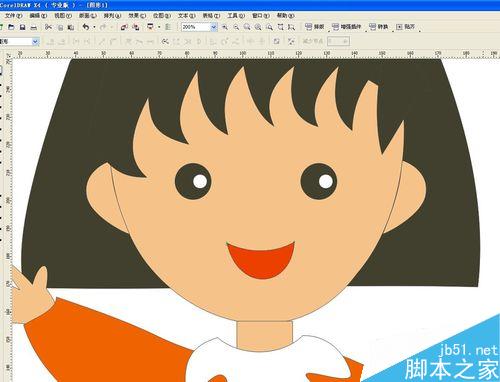This screenshot has height=382, width=500.
Task: Open the 效果 (Effects) menu
Action: click(137, 16)
